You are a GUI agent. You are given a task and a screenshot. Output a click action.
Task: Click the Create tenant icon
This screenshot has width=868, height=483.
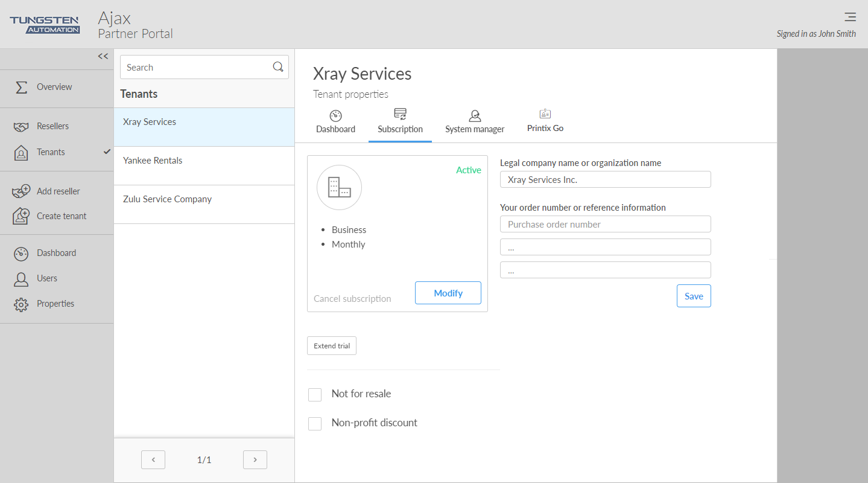click(21, 216)
